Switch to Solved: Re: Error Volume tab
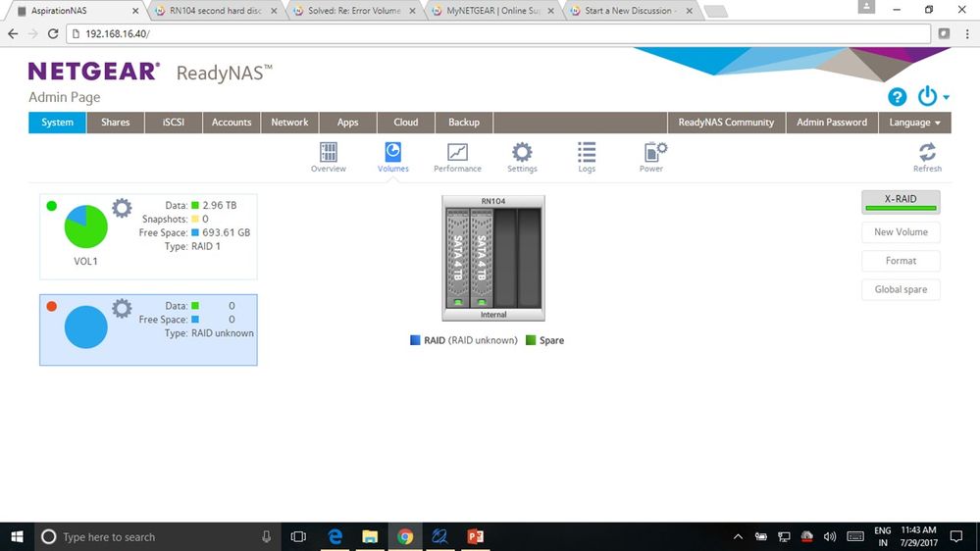The width and height of the screenshot is (980, 551). click(x=354, y=11)
